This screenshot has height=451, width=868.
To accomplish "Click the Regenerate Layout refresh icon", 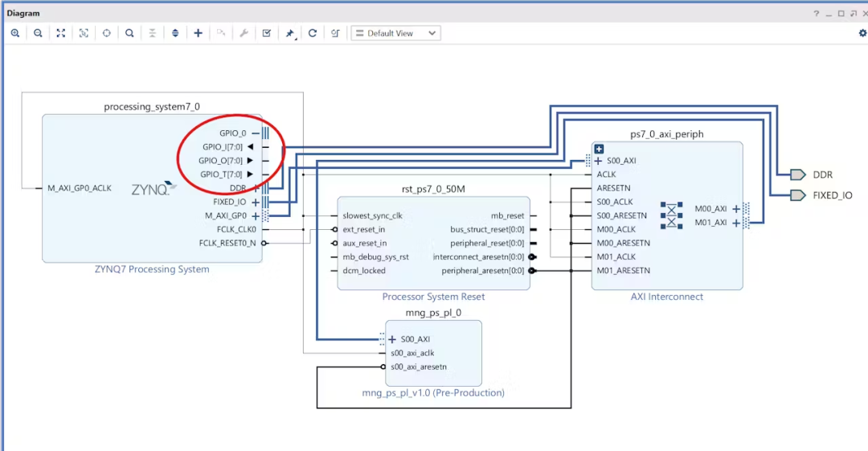I will pyautogui.click(x=312, y=33).
